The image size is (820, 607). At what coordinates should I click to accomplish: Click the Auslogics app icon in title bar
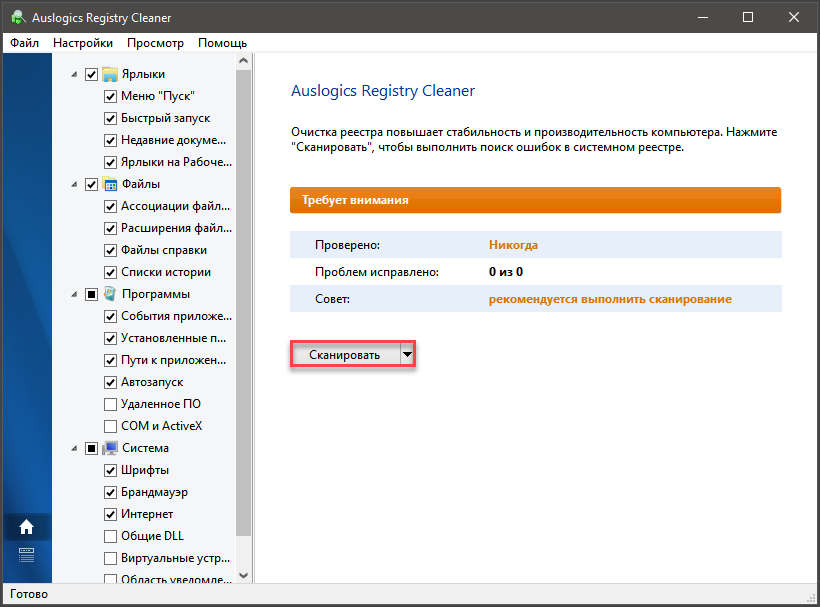[x=17, y=17]
